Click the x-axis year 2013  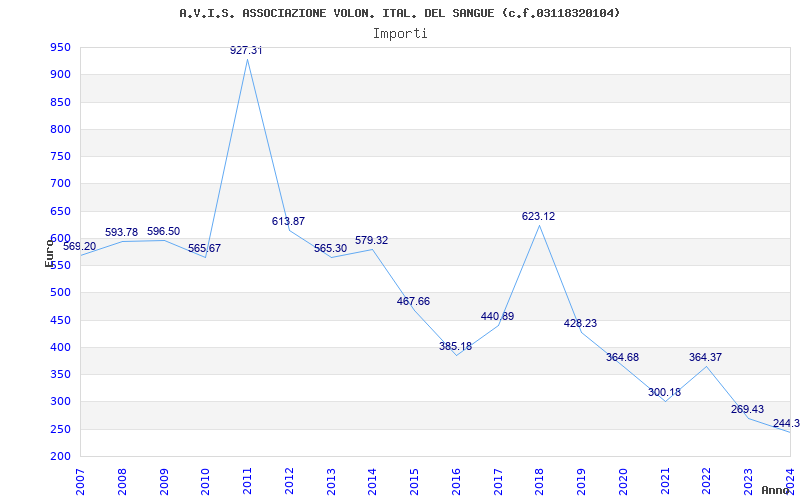(x=331, y=482)
